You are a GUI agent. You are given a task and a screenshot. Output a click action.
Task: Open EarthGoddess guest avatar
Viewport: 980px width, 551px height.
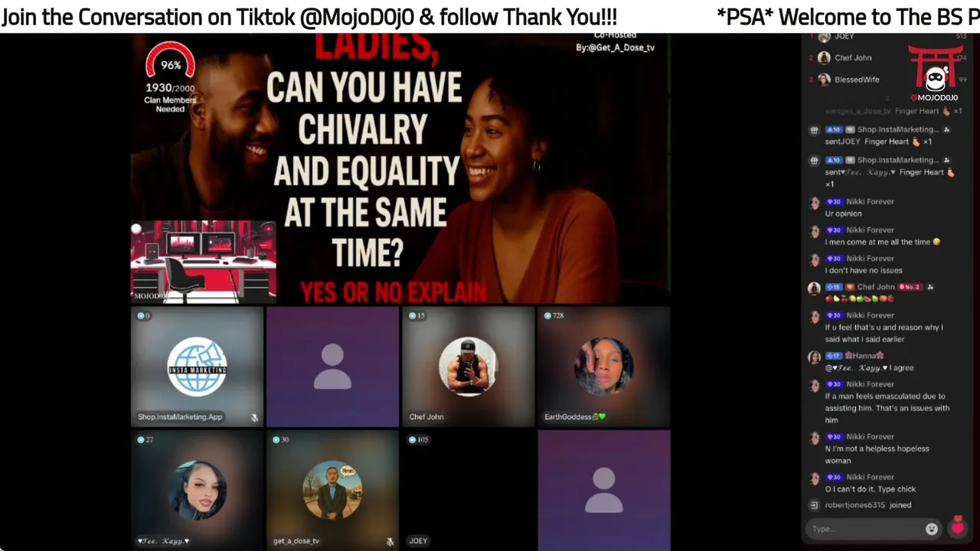click(x=603, y=367)
